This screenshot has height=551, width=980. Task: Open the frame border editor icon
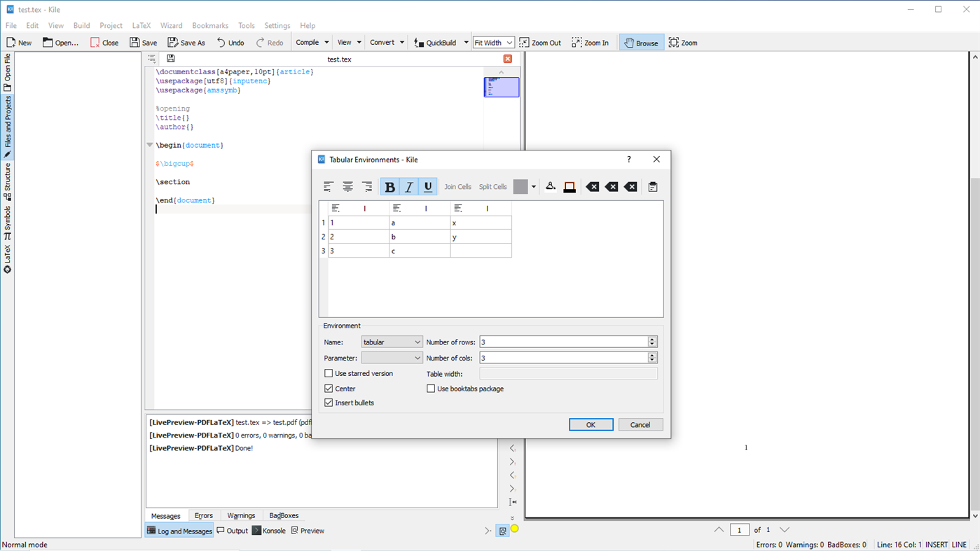[570, 186]
